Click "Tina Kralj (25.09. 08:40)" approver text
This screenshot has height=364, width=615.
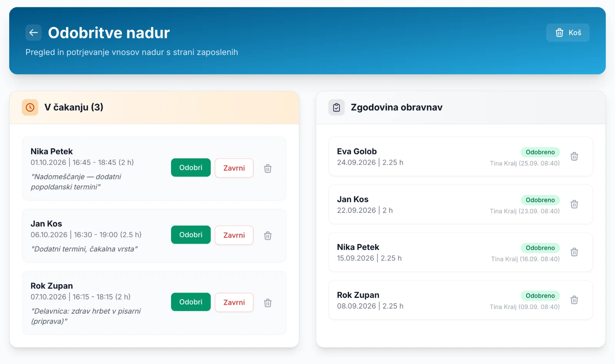point(525,163)
